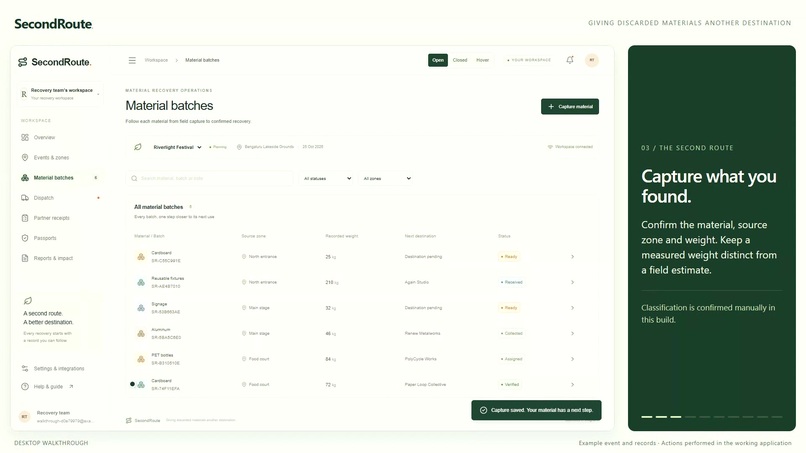This screenshot has height=453, width=806.
Task: Open the Reusable fixtures row chevron
Action: tap(572, 282)
